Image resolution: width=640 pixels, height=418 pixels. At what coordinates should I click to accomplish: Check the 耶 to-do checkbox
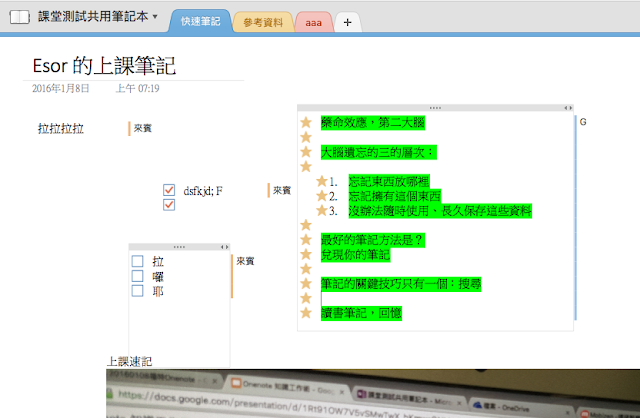(138, 291)
